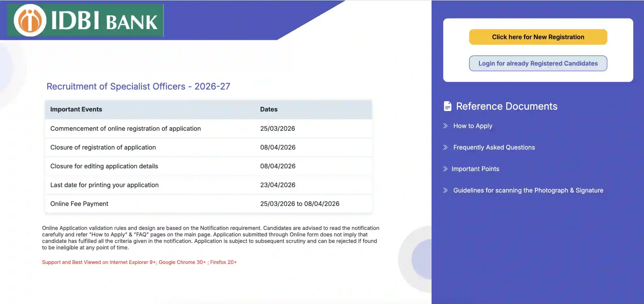
Task: Select the Online Fee Payment row
Action: pyautogui.click(x=79, y=204)
